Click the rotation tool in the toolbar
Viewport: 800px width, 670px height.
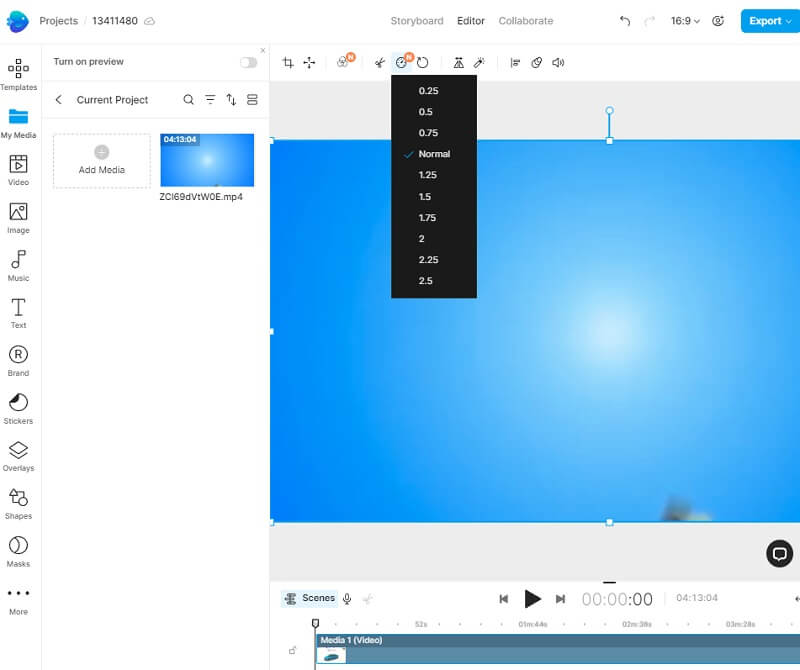coord(423,62)
